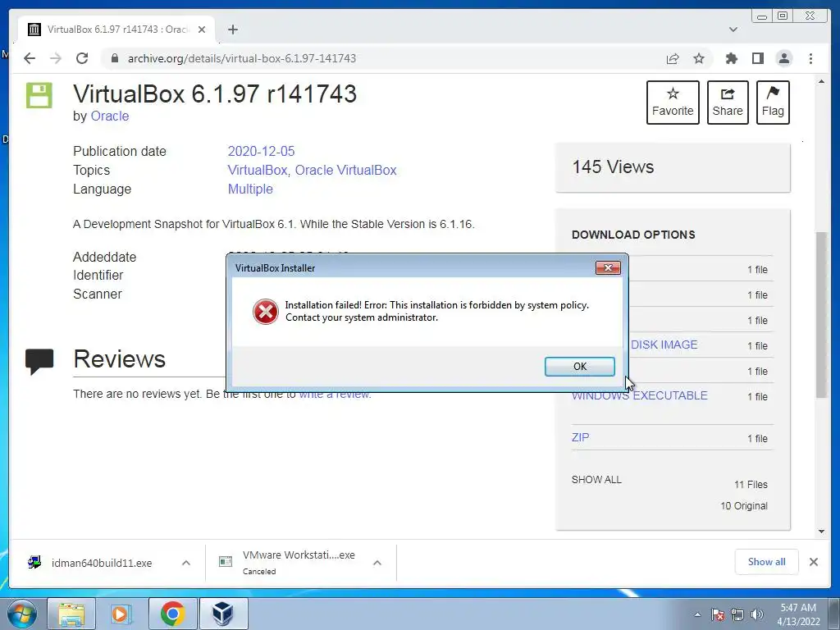Flag this archive item

(x=773, y=103)
